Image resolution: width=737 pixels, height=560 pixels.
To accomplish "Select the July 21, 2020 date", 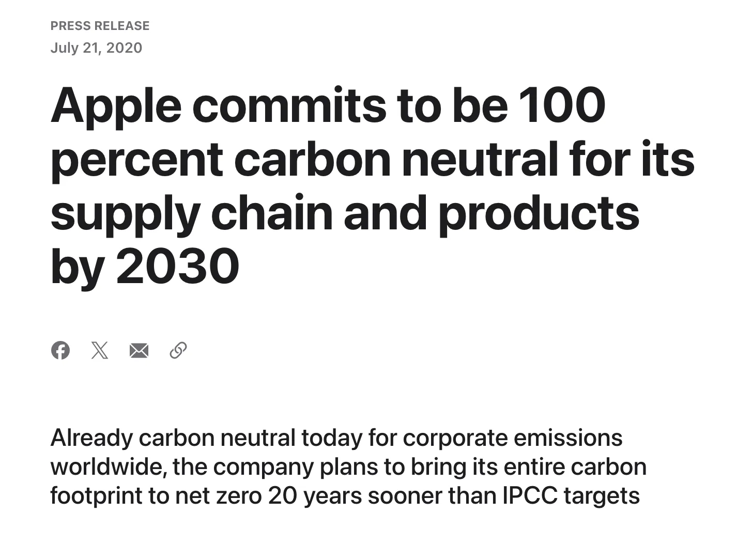I will point(97,48).
